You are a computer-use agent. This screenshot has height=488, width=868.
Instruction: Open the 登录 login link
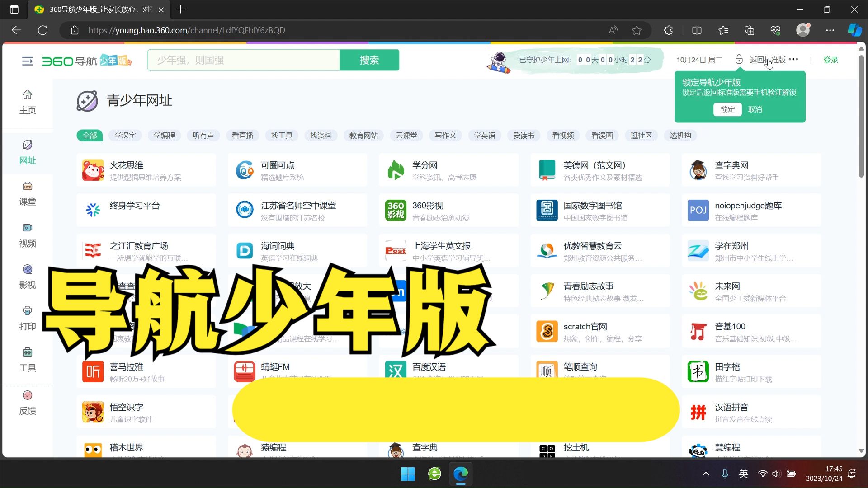tap(830, 60)
